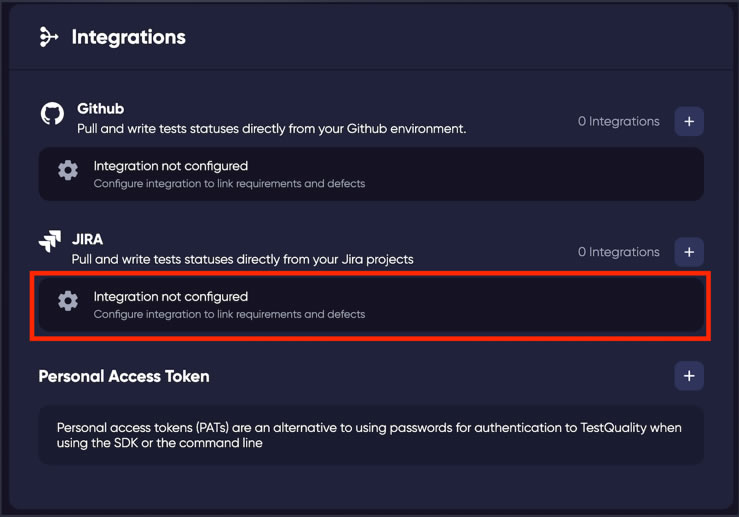
Task: Select the Github section title
Action: pyautogui.click(x=100, y=109)
